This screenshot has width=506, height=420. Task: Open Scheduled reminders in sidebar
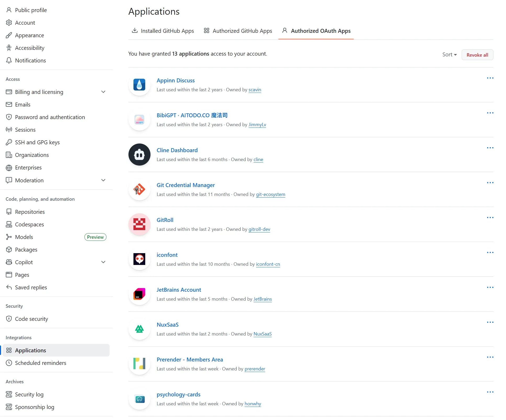(x=40, y=363)
